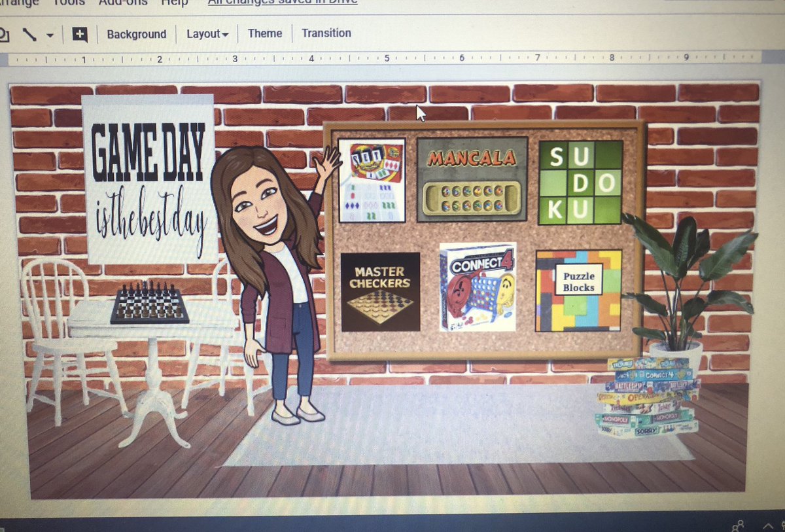The image size is (785, 532).
Task: Open the Background options
Action: pyautogui.click(x=137, y=34)
